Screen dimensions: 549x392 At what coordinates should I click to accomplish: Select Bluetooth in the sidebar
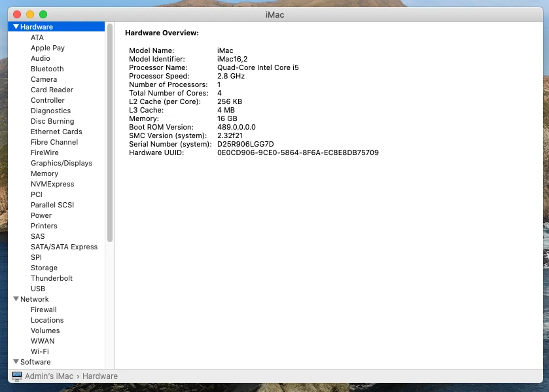[x=47, y=69]
